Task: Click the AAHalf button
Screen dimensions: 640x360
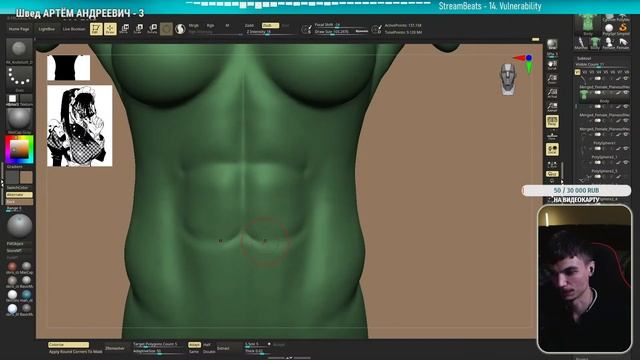Action: pos(552,107)
